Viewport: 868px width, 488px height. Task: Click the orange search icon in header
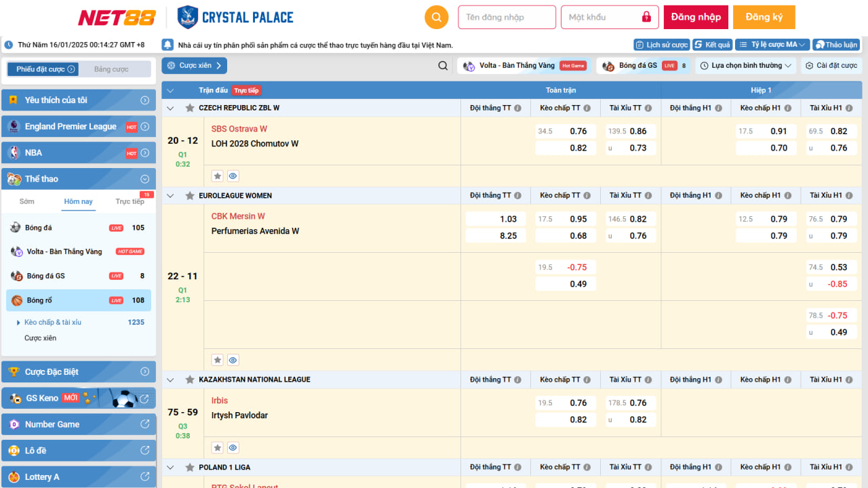pyautogui.click(x=437, y=17)
